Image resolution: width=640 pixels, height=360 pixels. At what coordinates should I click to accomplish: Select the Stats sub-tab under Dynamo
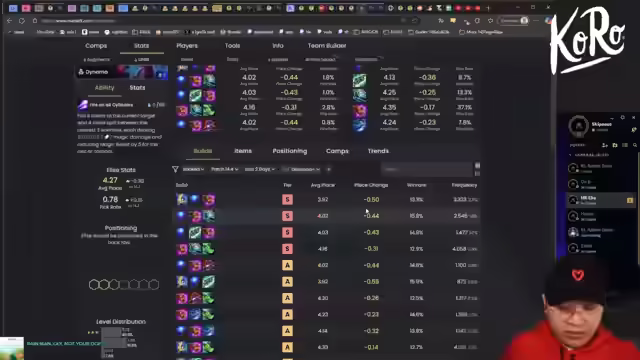tap(137, 88)
